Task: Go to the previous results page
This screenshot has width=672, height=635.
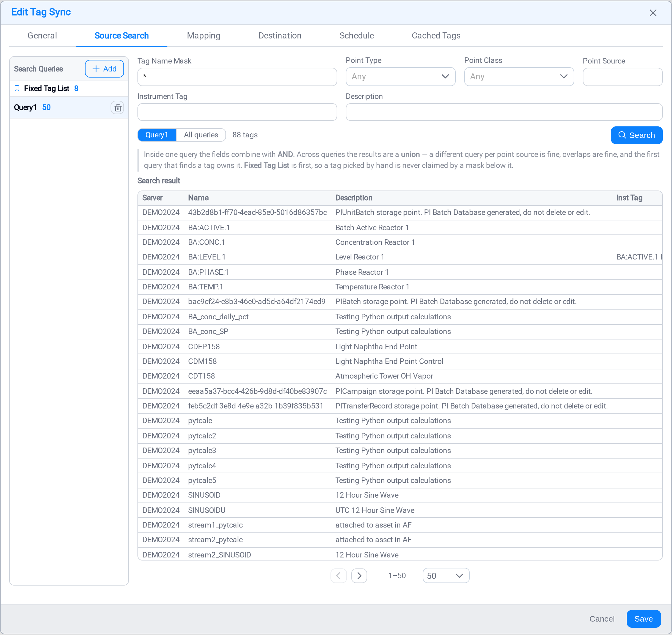Action: [338, 575]
